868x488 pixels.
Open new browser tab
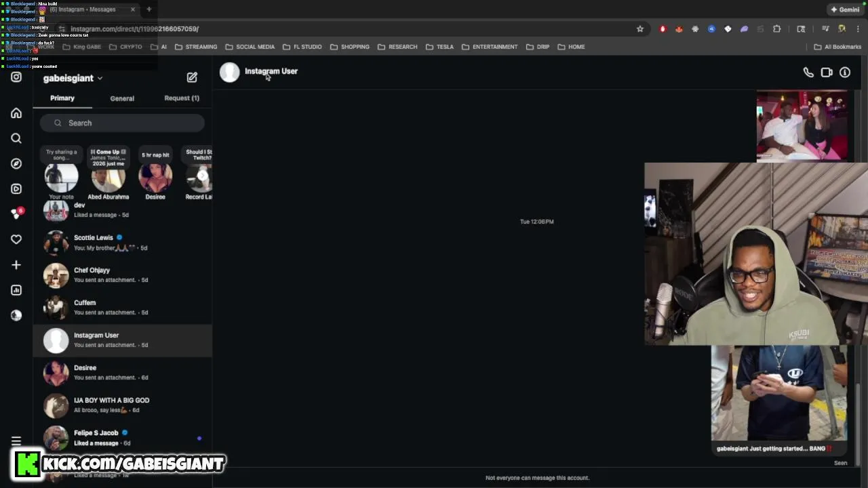click(149, 9)
